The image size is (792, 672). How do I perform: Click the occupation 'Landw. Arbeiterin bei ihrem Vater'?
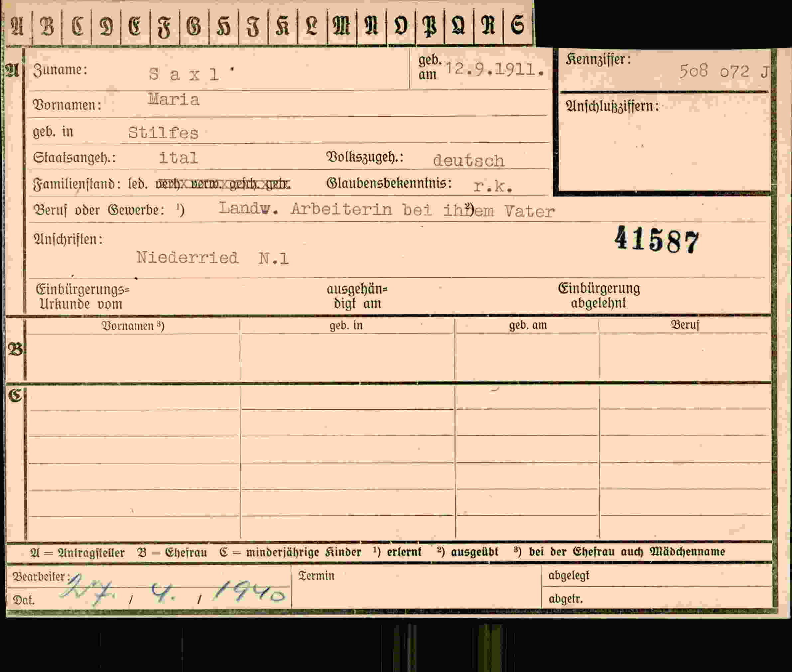point(387,210)
